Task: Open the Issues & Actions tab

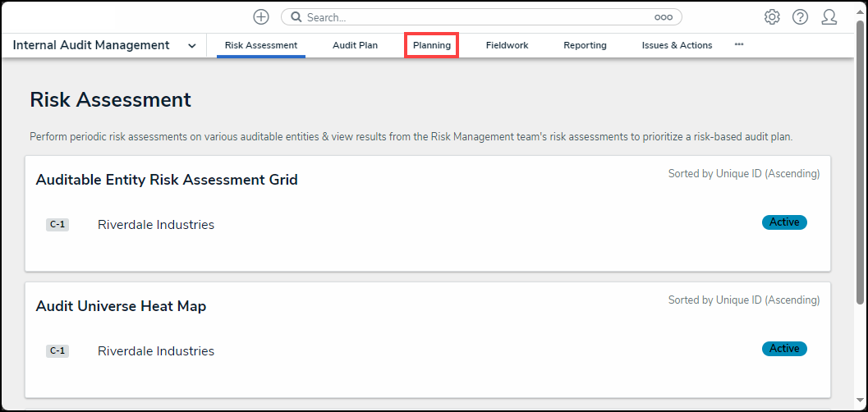Action: [677, 46]
